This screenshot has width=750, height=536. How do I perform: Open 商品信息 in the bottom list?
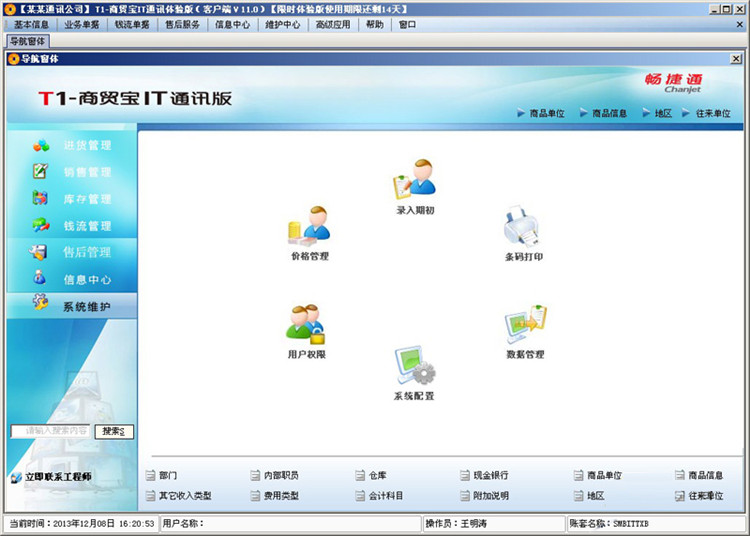pyautogui.click(x=699, y=475)
